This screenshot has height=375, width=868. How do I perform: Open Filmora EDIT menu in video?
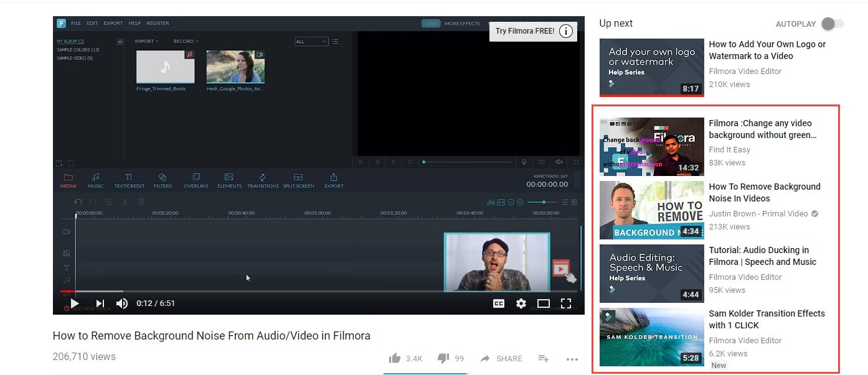(92, 23)
